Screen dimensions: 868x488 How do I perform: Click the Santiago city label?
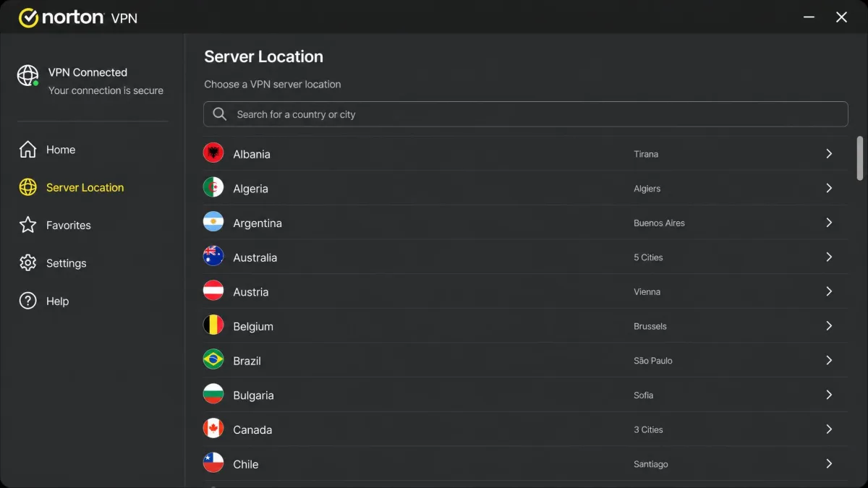tap(651, 464)
